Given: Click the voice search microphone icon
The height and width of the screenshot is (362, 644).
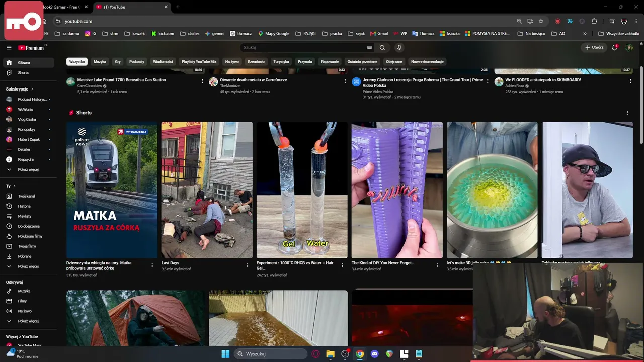Looking at the screenshot, I should click(399, 48).
